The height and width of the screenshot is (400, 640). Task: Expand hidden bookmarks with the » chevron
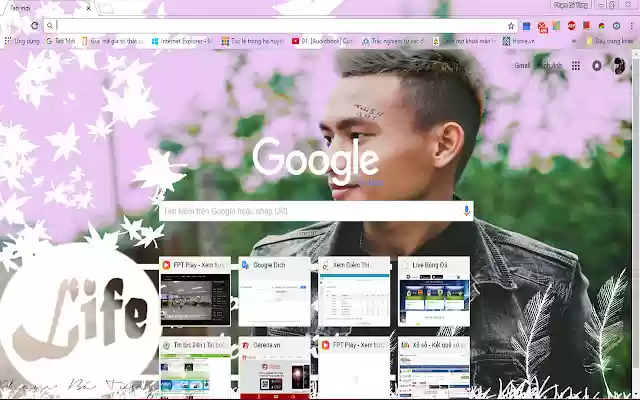[573, 41]
